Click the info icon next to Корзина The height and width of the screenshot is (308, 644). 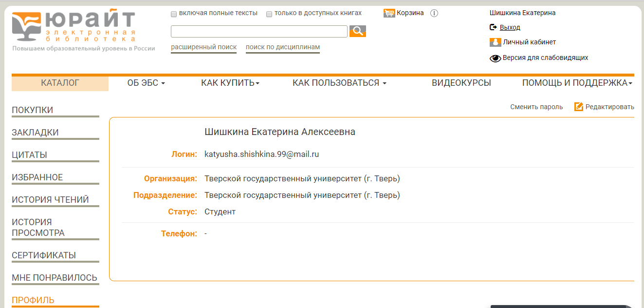434,13
